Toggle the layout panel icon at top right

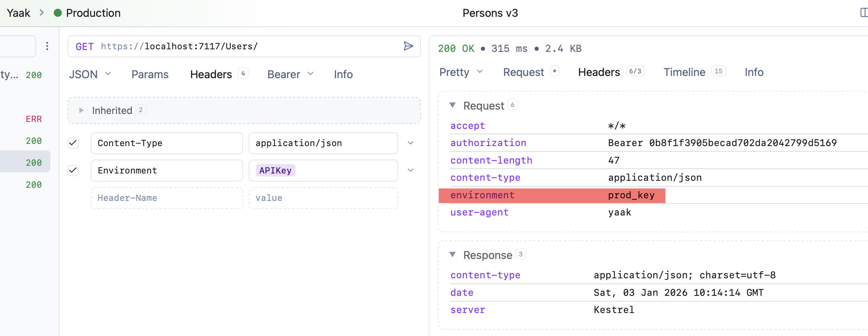tap(863, 13)
